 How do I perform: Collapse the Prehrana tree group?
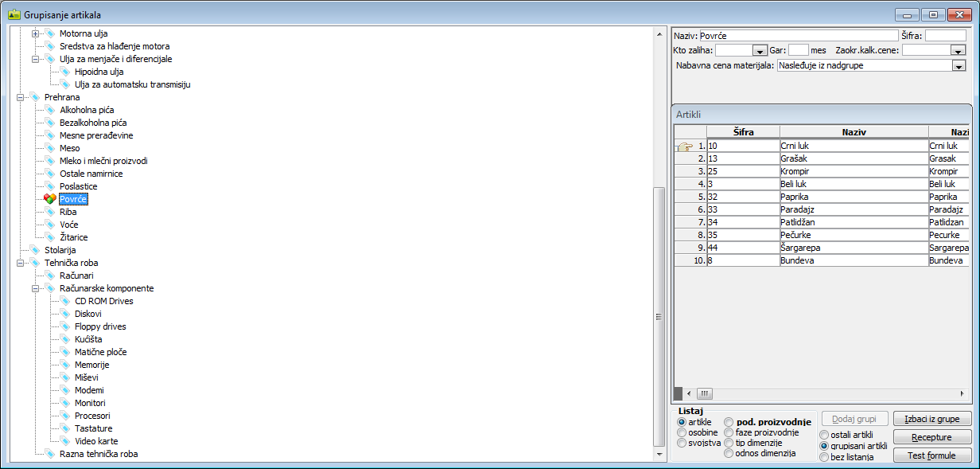[20, 97]
